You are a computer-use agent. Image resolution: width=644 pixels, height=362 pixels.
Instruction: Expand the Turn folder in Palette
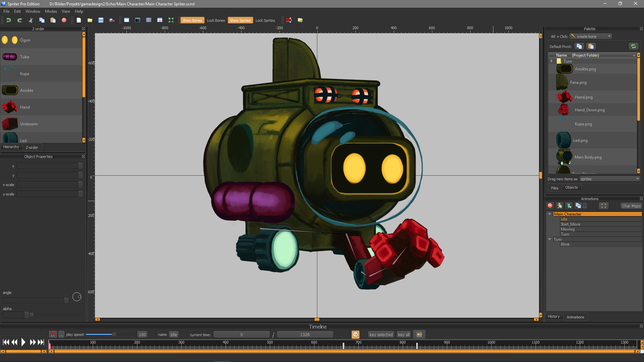551,61
